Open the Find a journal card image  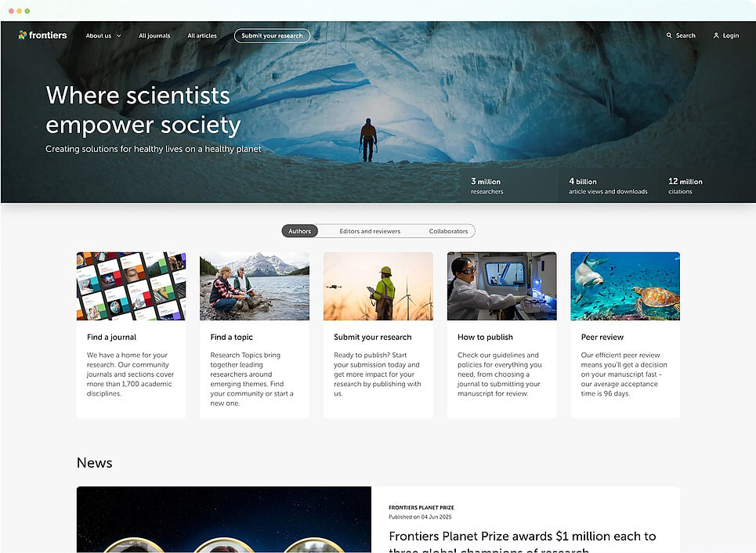(x=131, y=286)
